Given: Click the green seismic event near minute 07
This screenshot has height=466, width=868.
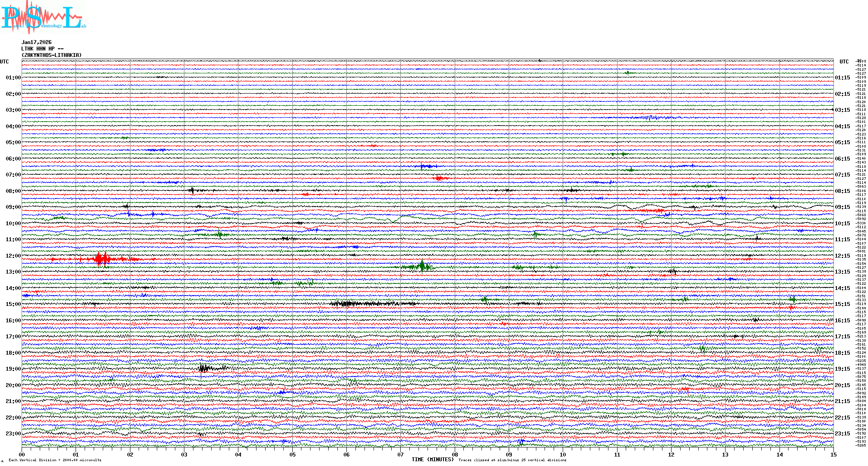Looking at the screenshot, I should pyautogui.click(x=421, y=267).
